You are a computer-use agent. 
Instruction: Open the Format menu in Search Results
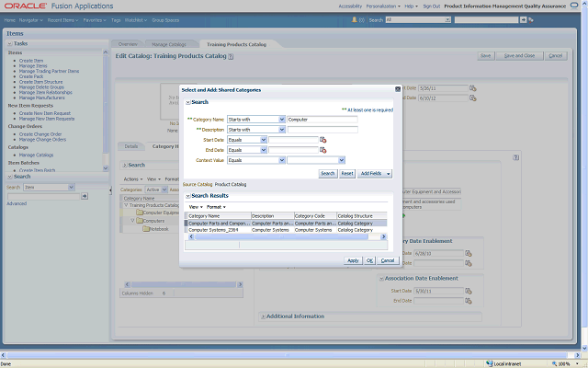point(216,206)
